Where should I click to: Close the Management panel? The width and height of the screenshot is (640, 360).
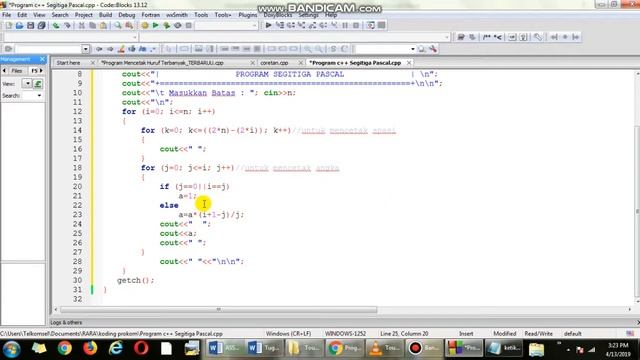click(x=42, y=60)
